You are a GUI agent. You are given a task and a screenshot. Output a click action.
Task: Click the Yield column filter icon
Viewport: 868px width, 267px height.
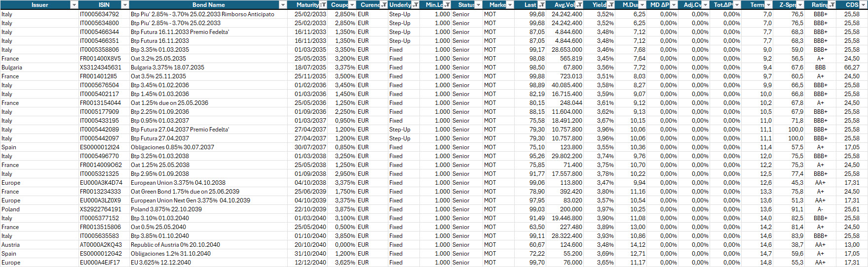pyautogui.click(x=611, y=5)
